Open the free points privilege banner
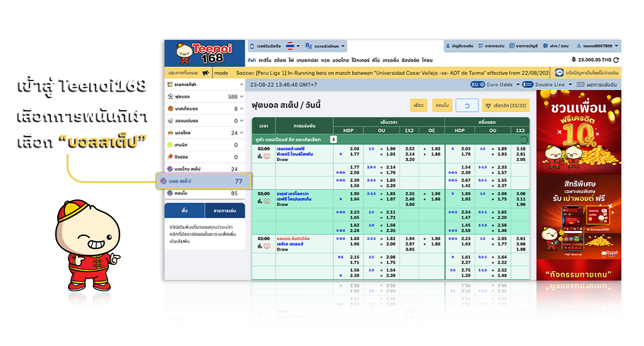 (x=579, y=217)
